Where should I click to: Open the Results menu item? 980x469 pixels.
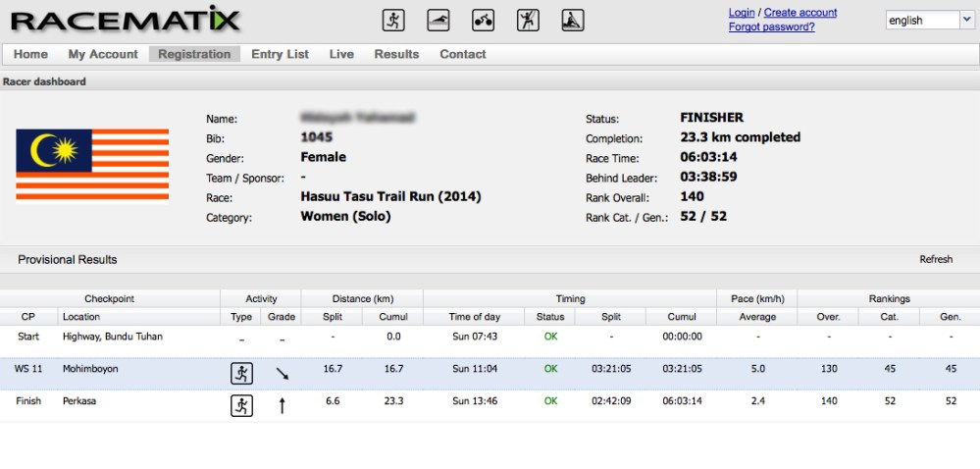pyautogui.click(x=396, y=54)
